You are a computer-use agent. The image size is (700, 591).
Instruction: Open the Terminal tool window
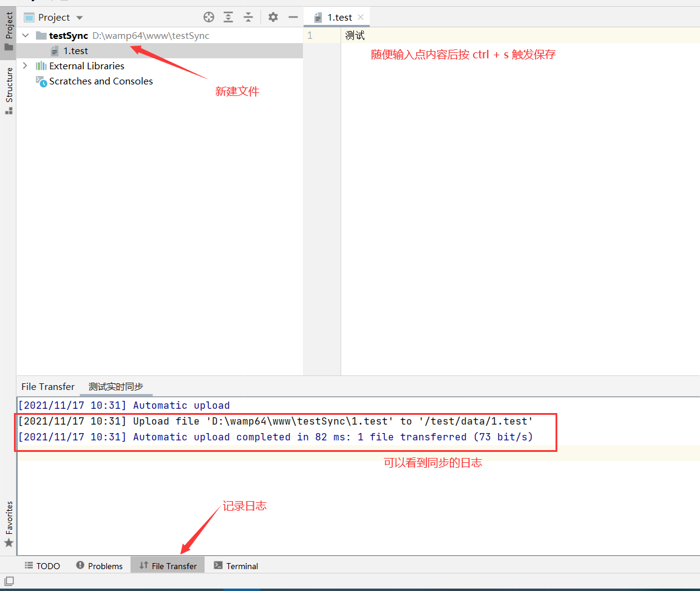tap(236, 565)
